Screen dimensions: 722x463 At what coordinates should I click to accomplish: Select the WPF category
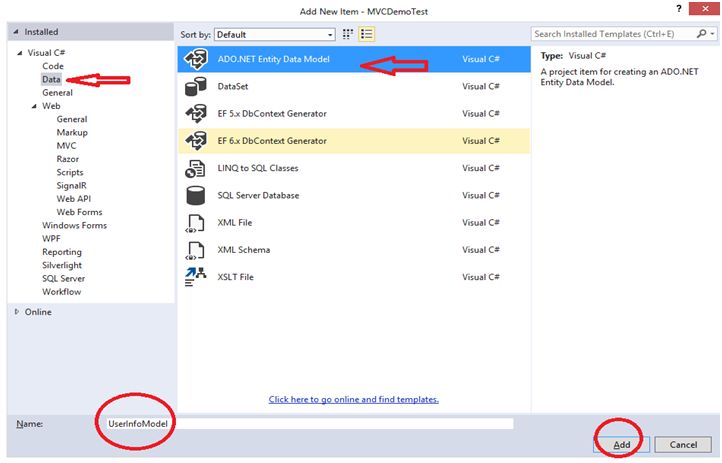51,238
